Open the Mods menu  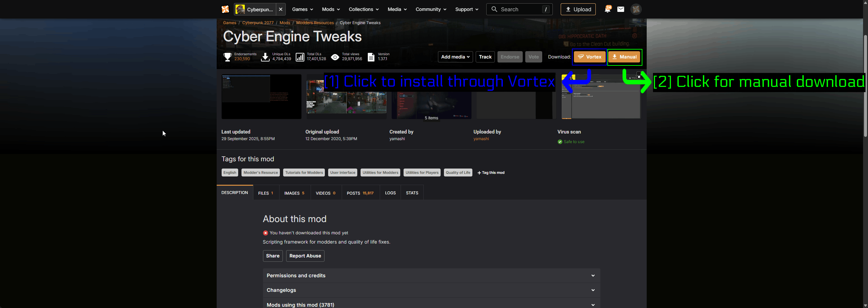click(330, 10)
